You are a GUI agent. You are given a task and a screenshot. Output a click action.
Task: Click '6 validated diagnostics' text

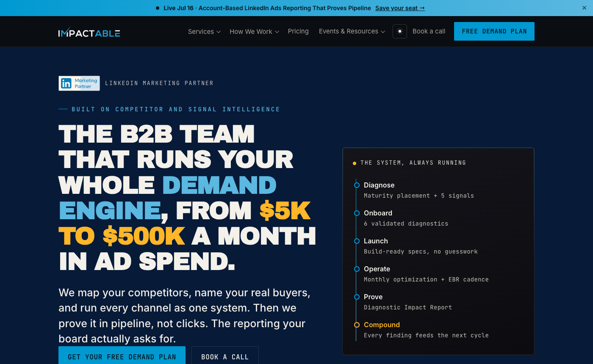406,223
